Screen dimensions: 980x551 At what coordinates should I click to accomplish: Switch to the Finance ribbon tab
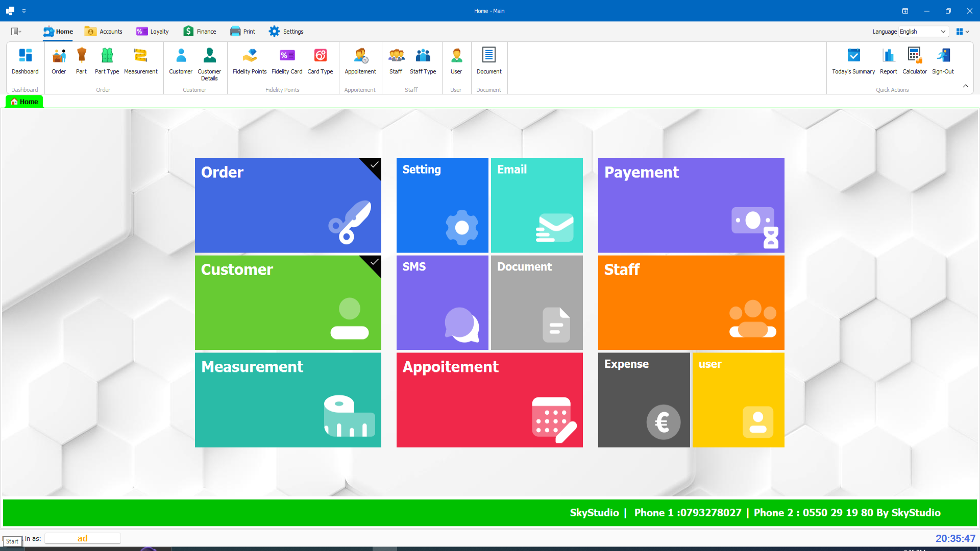pyautogui.click(x=200, y=32)
